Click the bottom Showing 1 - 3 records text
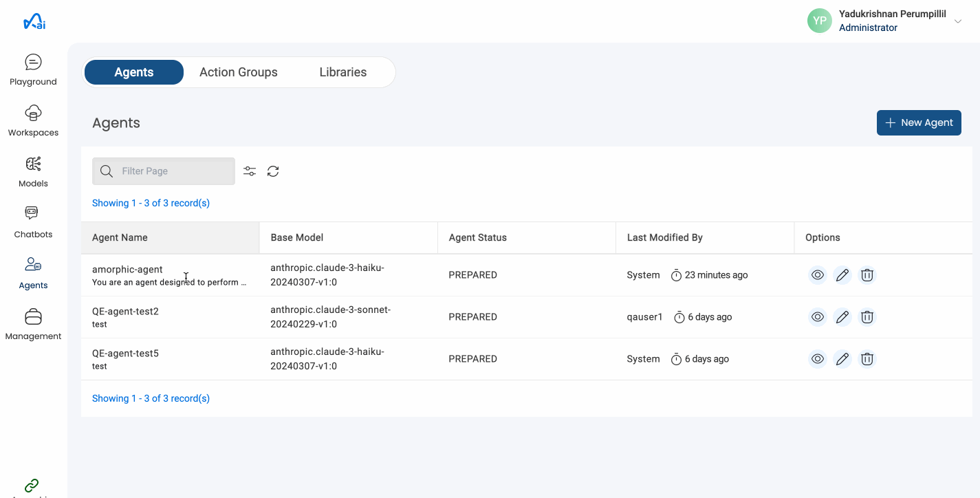This screenshot has height=498, width=980. click(151, 398)
